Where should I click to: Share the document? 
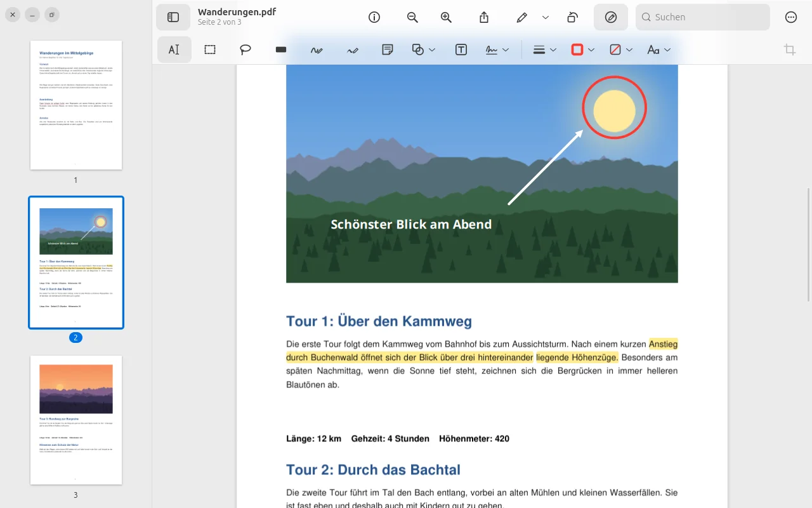click(484, 17)
